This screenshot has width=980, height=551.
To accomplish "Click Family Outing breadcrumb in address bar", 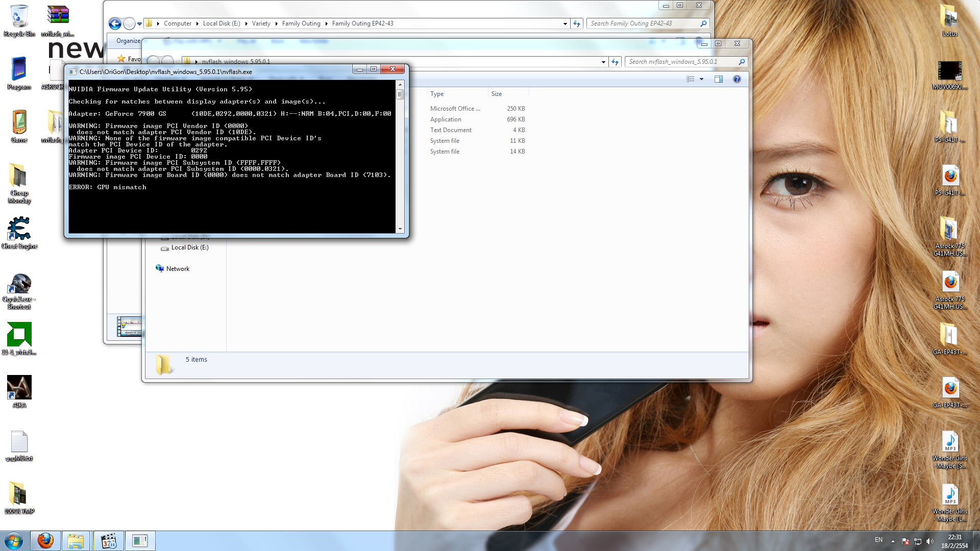I will pos(301,23).
